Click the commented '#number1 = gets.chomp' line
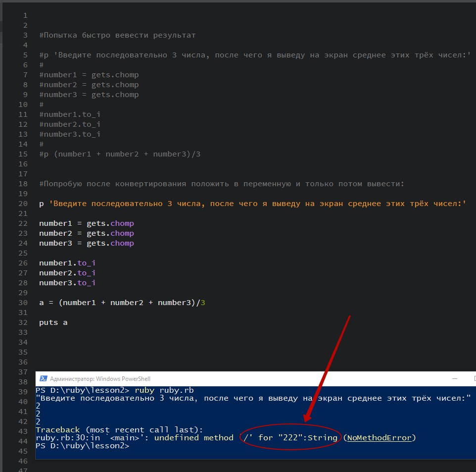Image resolution: width=476 pixels, height=472 pixels. [x=89, y=75]
